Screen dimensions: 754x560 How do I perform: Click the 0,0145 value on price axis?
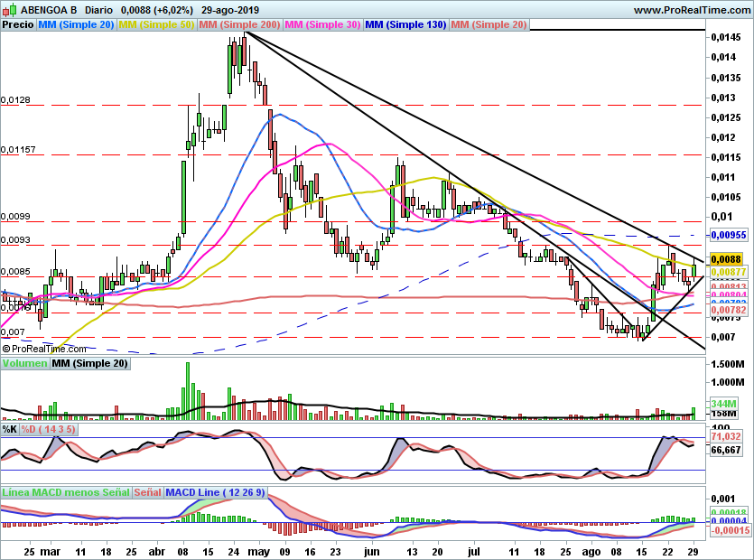[726, 37]
